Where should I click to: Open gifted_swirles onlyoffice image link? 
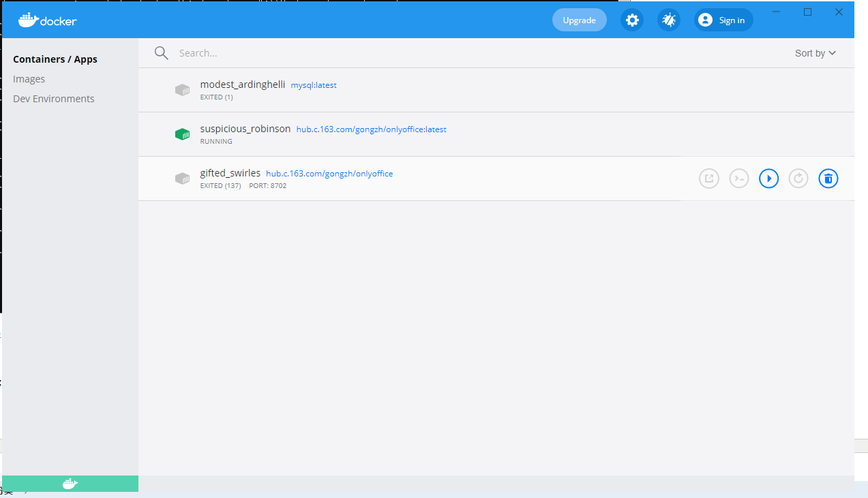point(329,174)
